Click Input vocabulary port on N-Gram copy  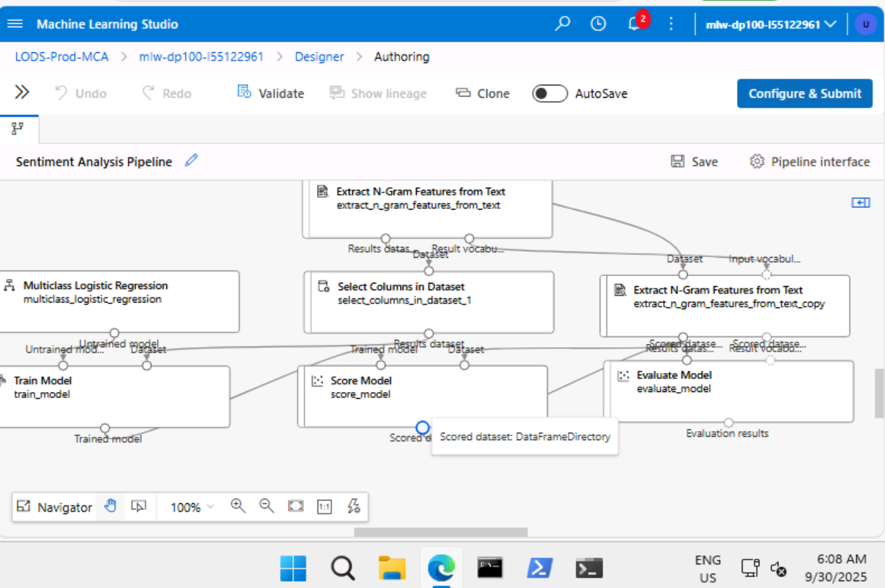pyautogui.click(x=766, y=275)
